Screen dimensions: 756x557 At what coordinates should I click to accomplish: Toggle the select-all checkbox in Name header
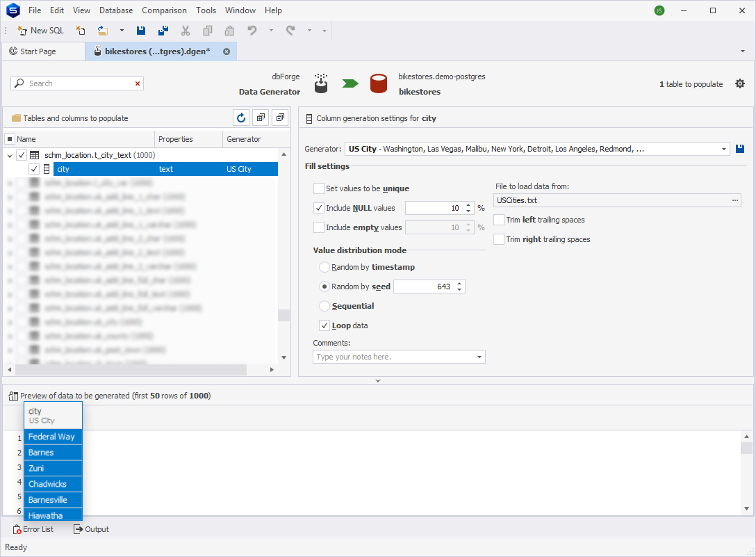[9, 139]
